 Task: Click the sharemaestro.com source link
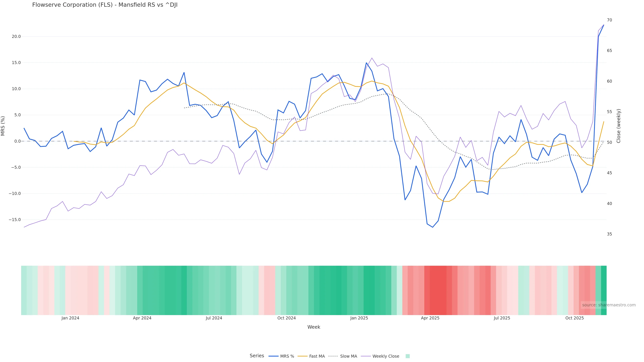pyautogui.click(x=608, y=305)
